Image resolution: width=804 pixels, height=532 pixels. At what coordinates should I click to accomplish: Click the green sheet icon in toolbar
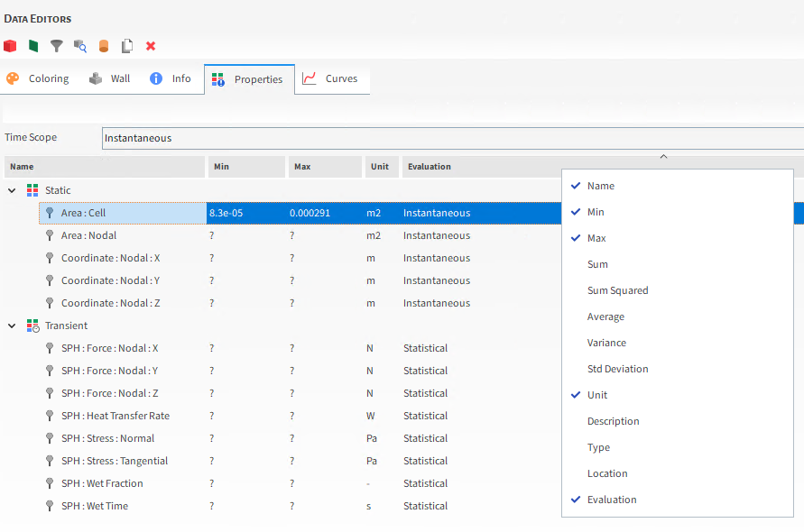tap(33, 46)
